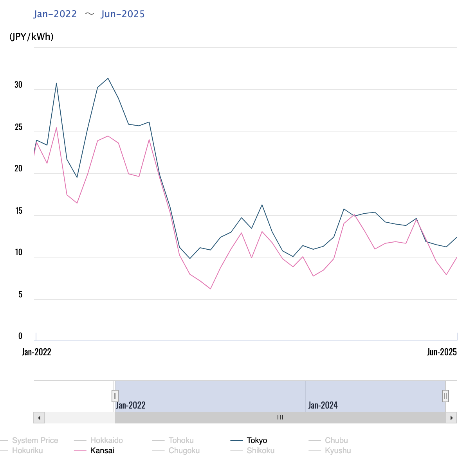
Task: Click the Jun-2025 end date field
Action: 123,14
